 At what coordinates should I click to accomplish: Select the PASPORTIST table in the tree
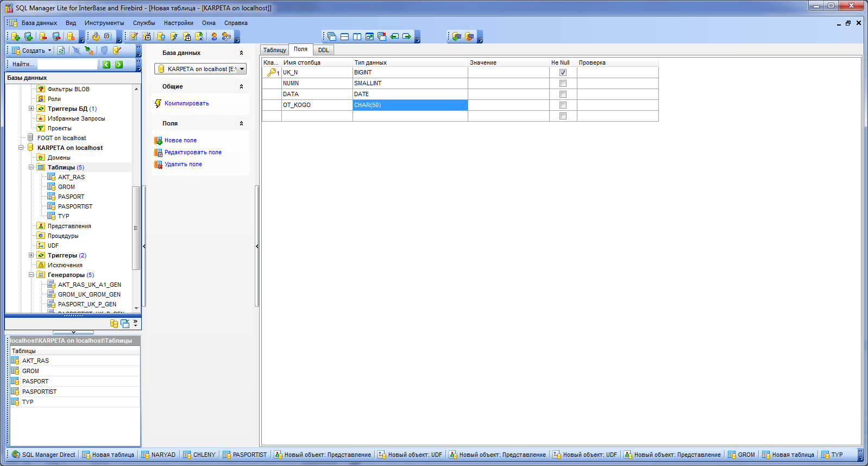coord(75,206)
